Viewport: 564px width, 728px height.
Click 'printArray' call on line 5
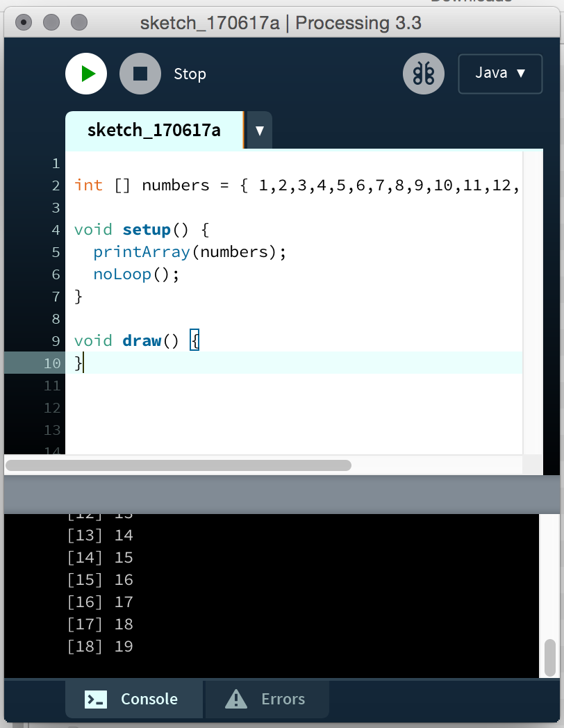(142, 252)
